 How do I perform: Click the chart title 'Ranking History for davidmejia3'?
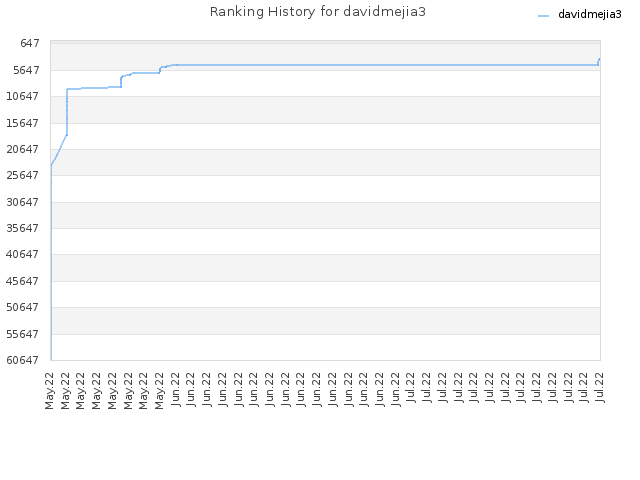(318, 12)
